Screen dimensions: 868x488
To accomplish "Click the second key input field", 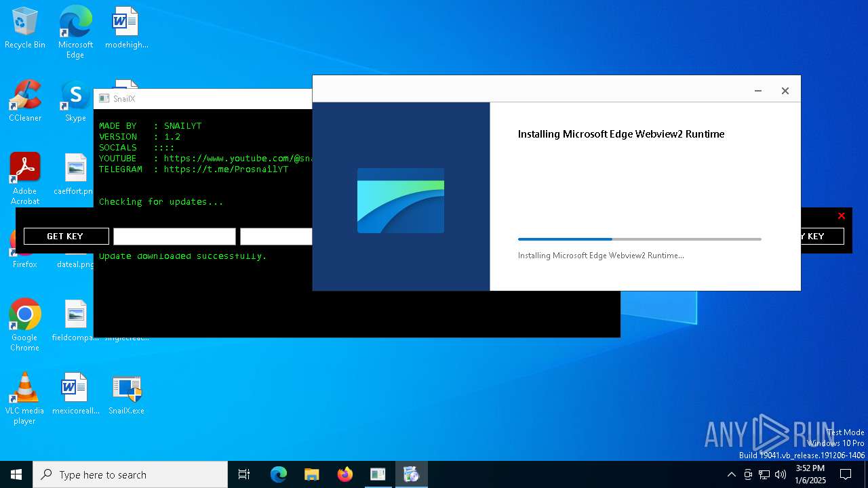I will point(276,236).
